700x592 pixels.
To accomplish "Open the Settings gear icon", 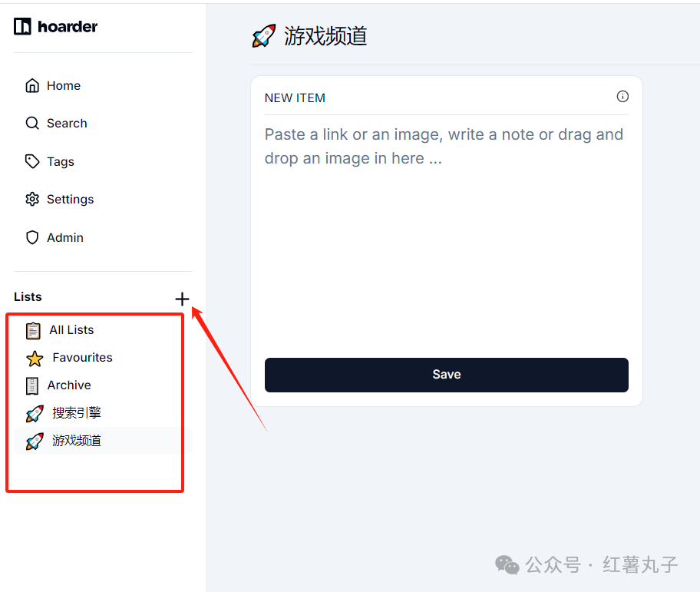I will point(32,199).
